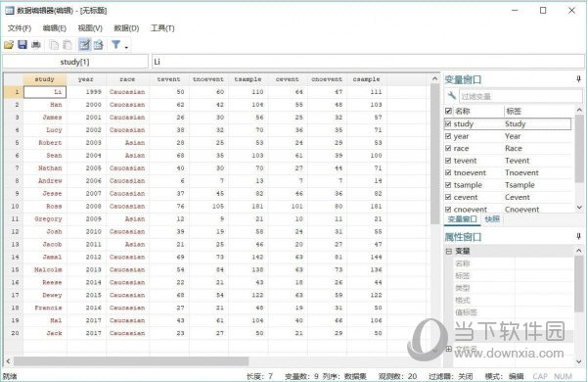Switch to edit mode icon

coord(85,45)
